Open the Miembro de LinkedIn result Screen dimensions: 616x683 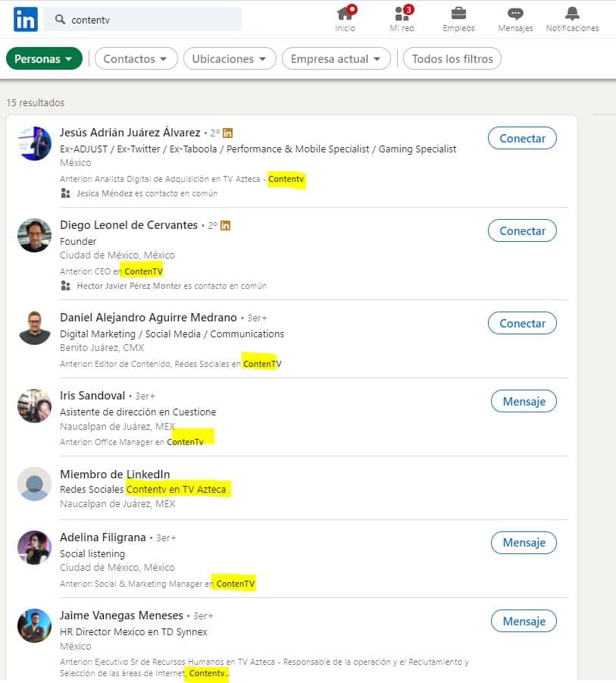click(115, 474)
